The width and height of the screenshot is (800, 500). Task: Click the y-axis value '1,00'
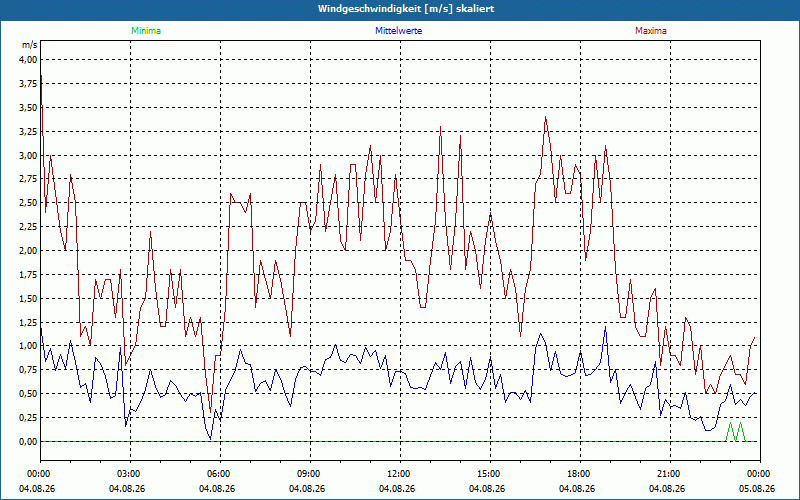(28, 346)
